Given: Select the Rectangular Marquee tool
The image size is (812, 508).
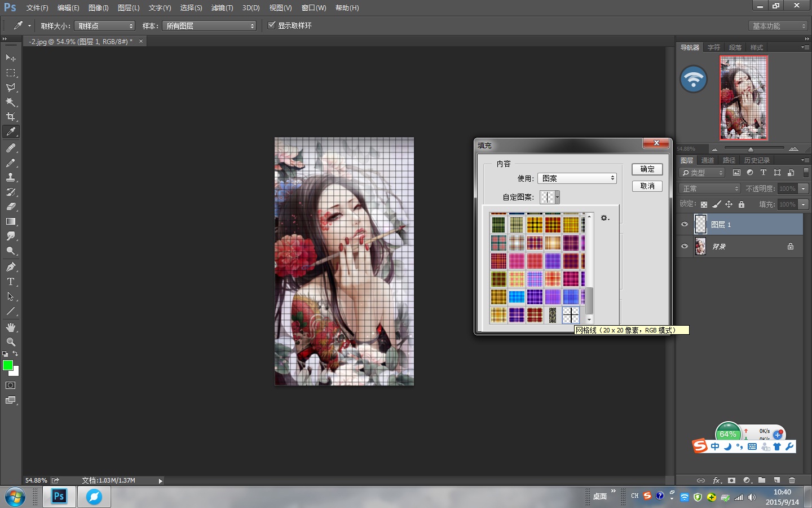Looking at the screenshot, I should point(11,72).
